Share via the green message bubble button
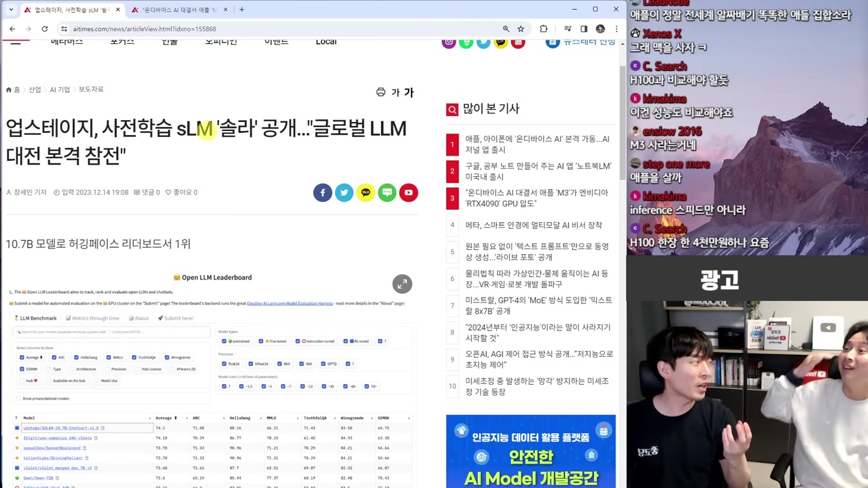This screenshot has height=488, width=868. pyautogui.click(x=387, y=192)
